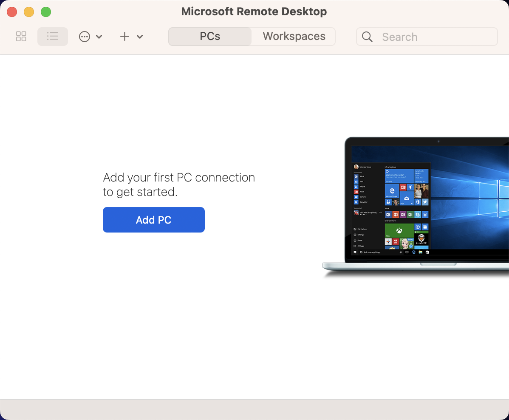Expand the more-options dropdown chevron
The height and width of the screenshot is (420, 509).
99,37
